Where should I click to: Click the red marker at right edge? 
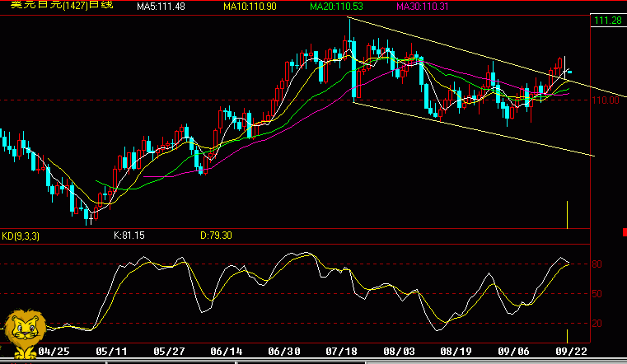tap(625, 232)
